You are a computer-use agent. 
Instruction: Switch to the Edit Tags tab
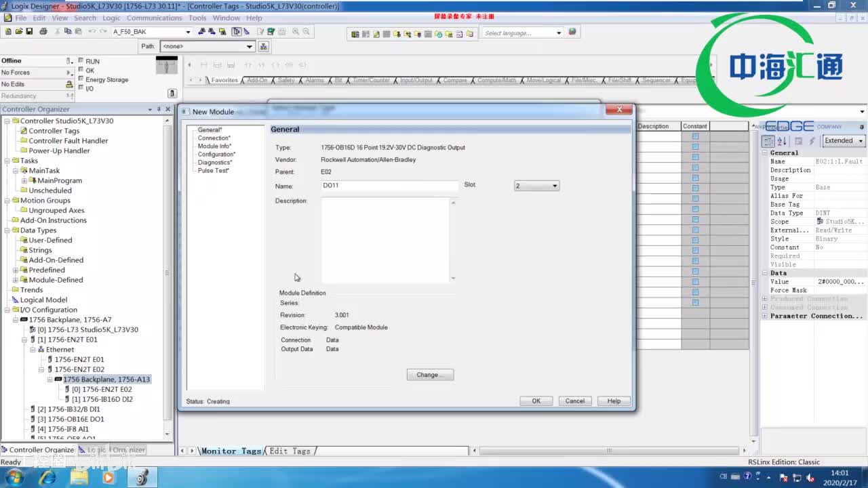click(290, 451)
